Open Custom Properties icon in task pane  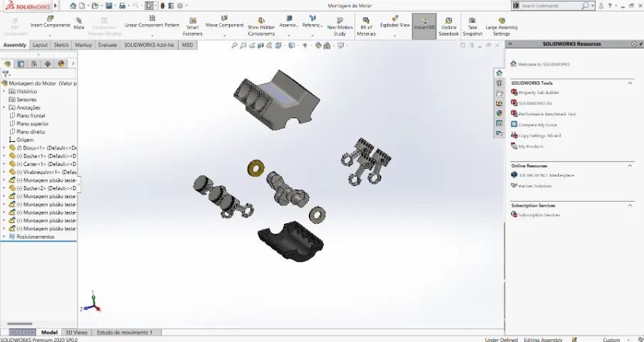click(499, 123)
